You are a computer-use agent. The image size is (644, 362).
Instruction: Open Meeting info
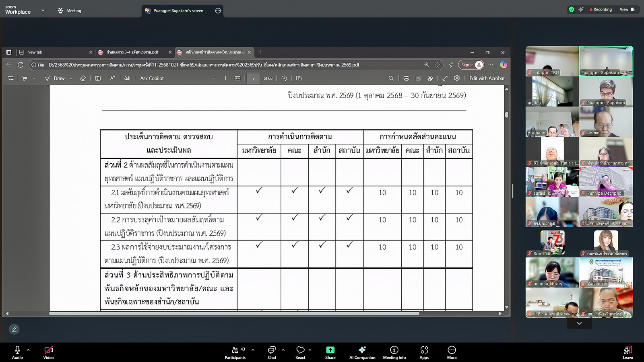click(x=394, y=352)
